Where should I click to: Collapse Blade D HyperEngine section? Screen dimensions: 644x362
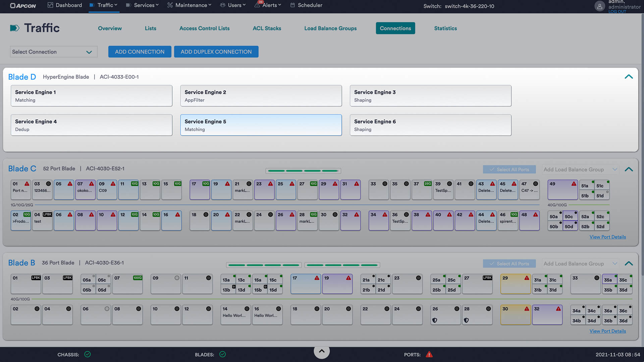[x=629, y=76]
